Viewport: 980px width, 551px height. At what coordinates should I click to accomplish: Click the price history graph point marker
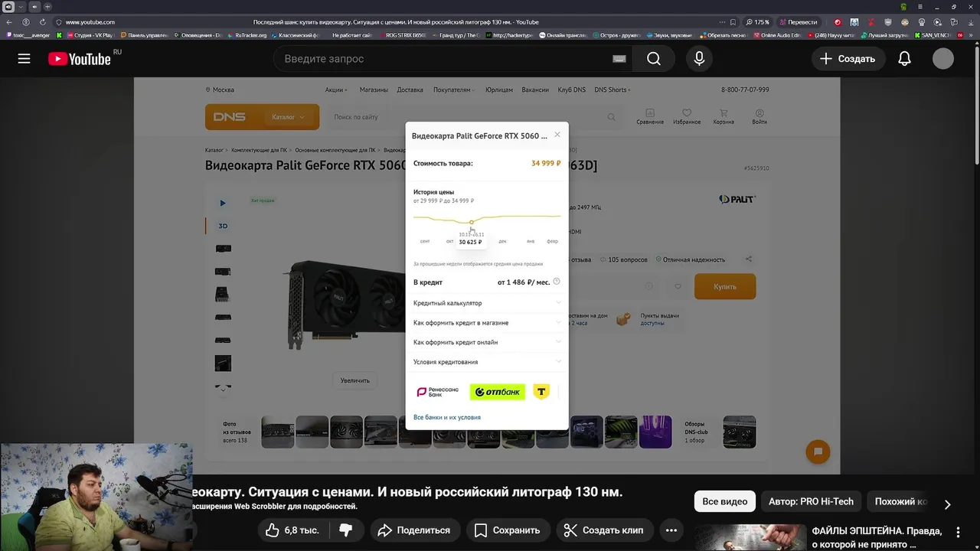point(472,223)
